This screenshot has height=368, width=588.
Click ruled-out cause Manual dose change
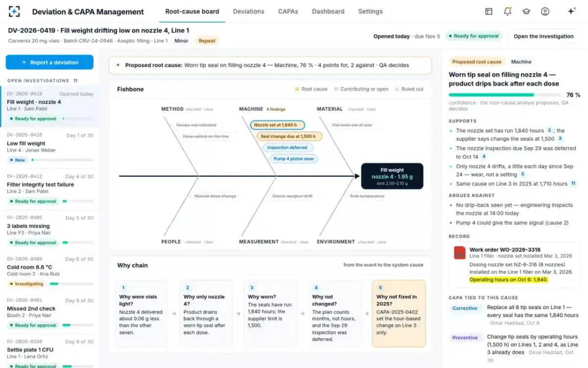[215, 196]
